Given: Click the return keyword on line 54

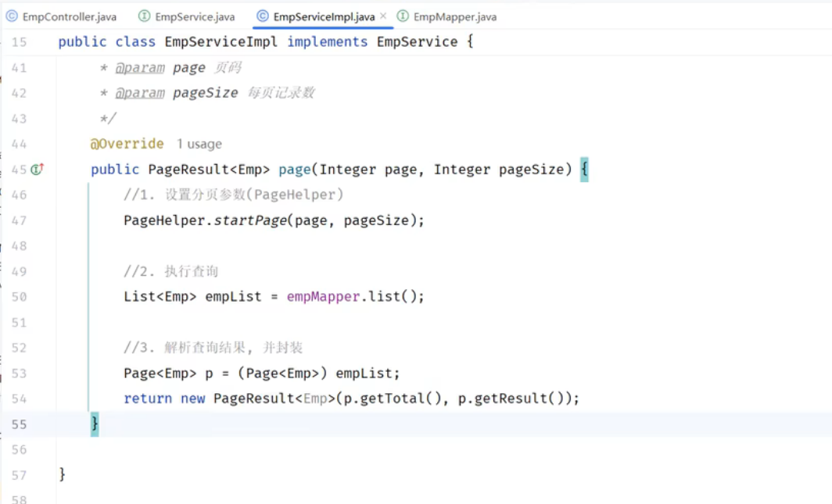Looking at the screenshot, I should click(148, 399).
